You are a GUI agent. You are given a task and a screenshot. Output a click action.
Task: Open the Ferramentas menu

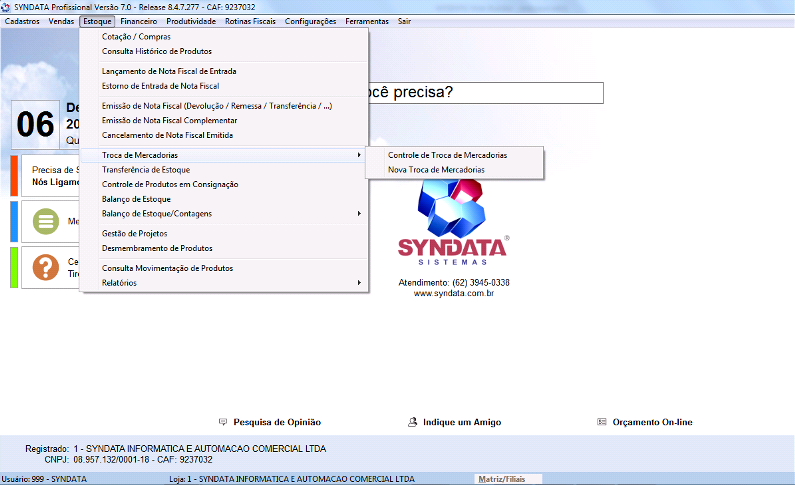click(x=367, y=21)
